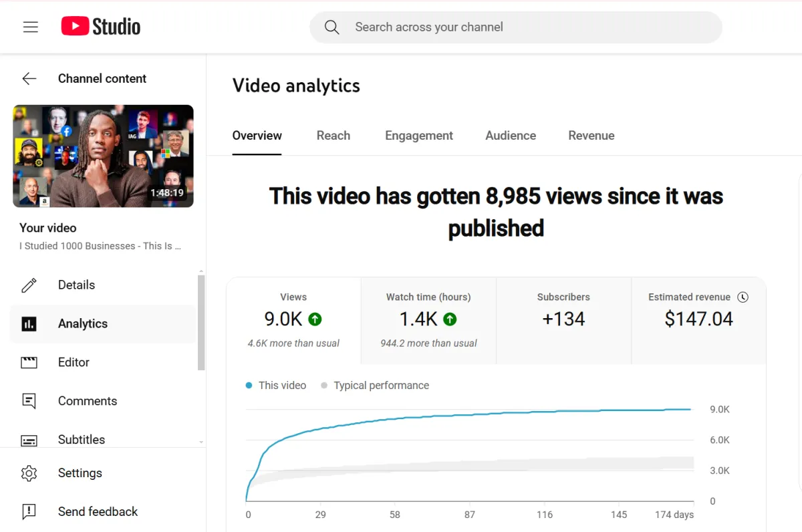Screen dimensions: 802x532
Task: Click the +134 subscribers value
Action: [563, 319]
